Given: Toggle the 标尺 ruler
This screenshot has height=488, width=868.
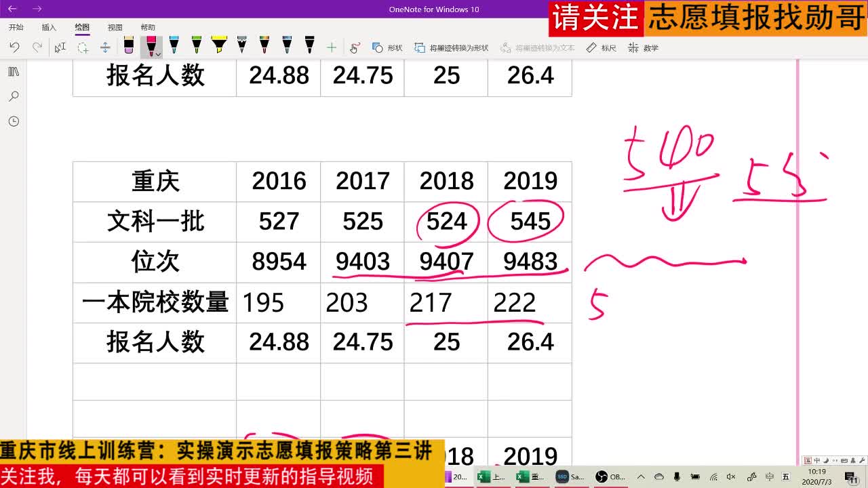Looking at the screenshot, I should 601,47.
